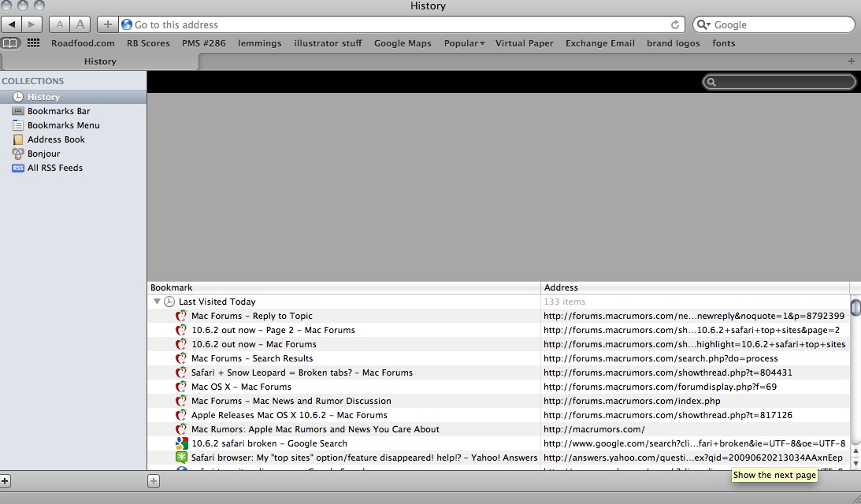Click the Yahoo Answers favicon in history list
The width and height of the screenshot is (861, 504).
pyautogui.click(x=181, y=458)
